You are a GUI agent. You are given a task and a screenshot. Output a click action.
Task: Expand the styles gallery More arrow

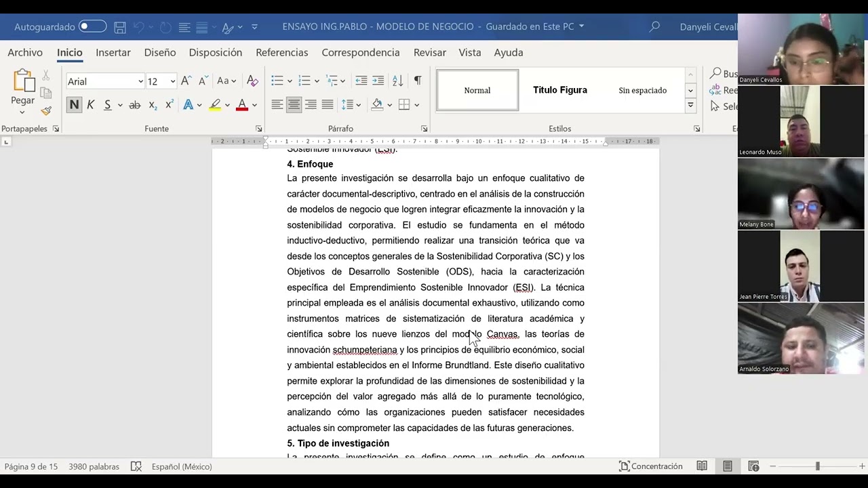690,105
